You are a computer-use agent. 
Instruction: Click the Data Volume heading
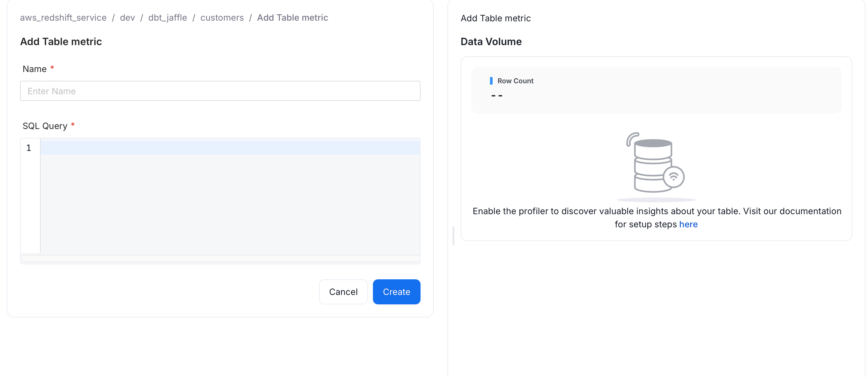tap(491, 41)
